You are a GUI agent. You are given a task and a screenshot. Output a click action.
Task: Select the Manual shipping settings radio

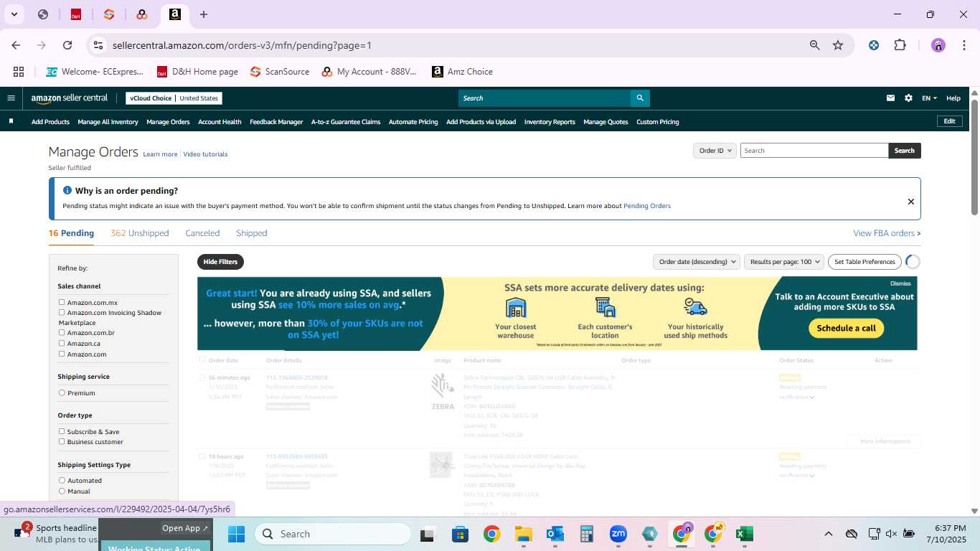pos(62,491)
